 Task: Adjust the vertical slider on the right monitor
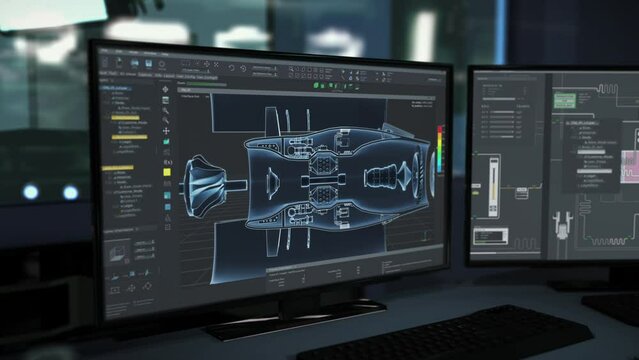[x=494, y=187]
